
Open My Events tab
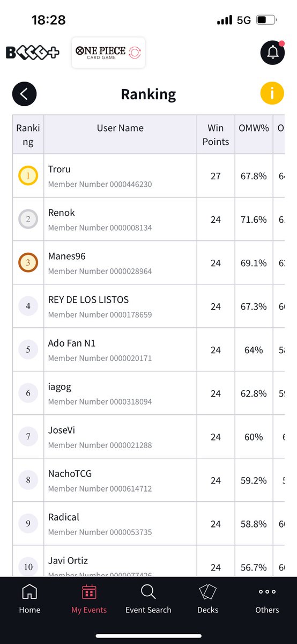tap(89, 599)
